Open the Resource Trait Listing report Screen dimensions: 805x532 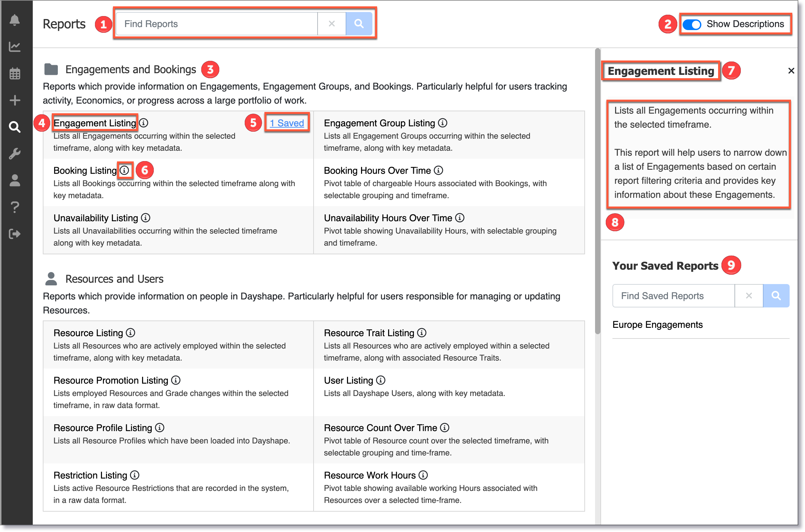tap(369, 333)
